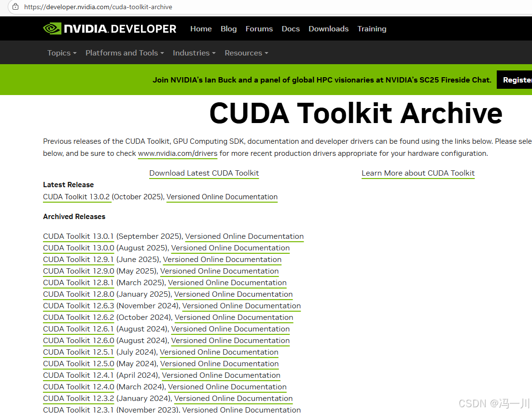This screenshot has height=413, width=532.
Task: Open the CUDA Toolkit 13.0.2 release link
Action: pyautogui.click(x=77, y=196)
